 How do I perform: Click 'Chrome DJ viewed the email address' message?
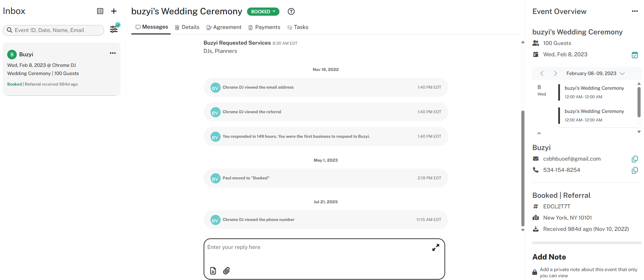(x=326, y=87)
